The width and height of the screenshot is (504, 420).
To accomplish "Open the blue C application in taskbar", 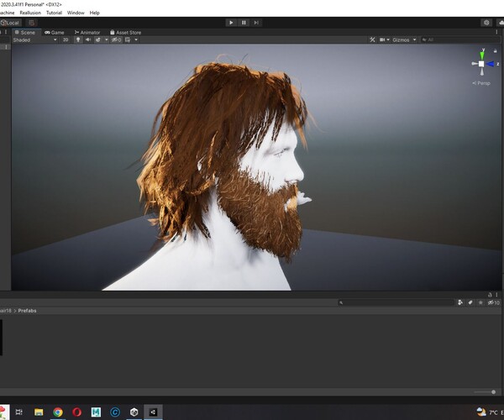I will coord(115,412).
